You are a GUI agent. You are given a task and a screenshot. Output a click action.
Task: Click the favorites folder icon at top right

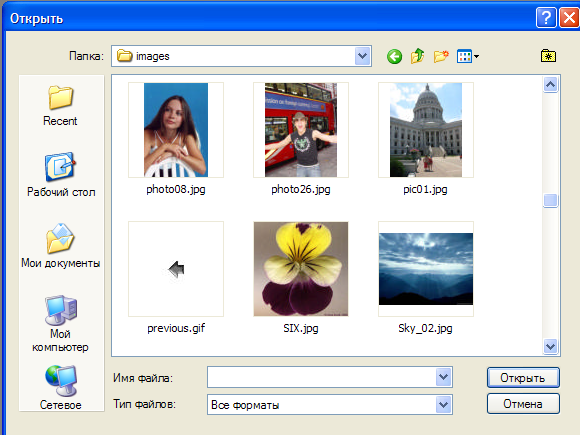(x=548, y=56)
